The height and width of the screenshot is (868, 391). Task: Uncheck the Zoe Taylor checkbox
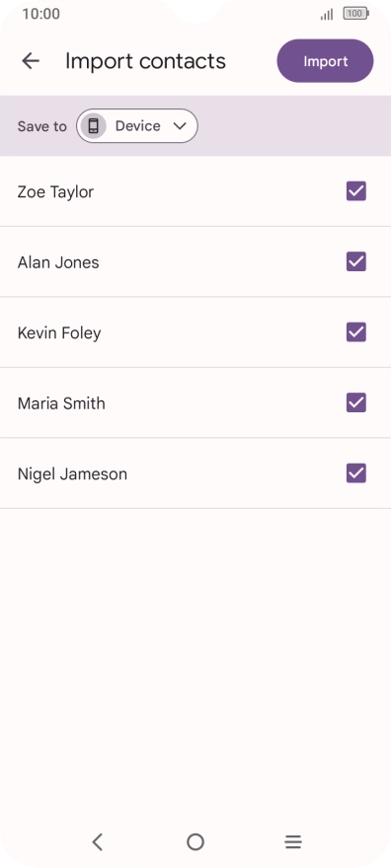click(356, 191)
